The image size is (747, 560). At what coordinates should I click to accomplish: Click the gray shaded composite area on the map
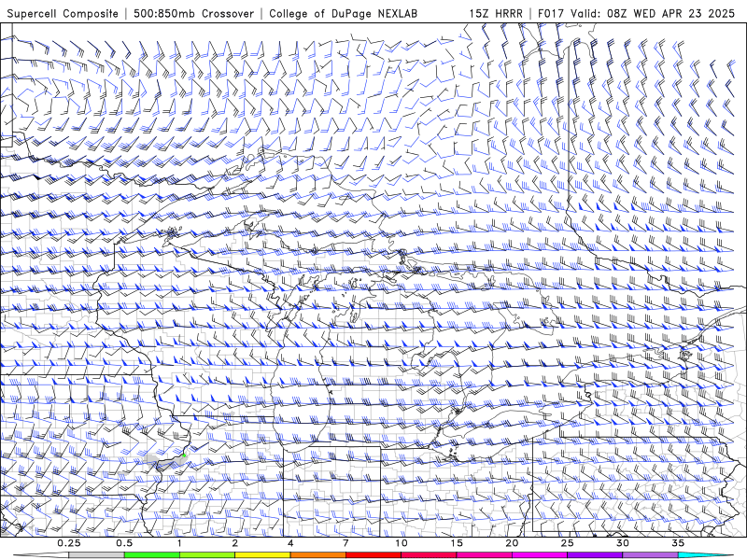(x=164, y=462)
